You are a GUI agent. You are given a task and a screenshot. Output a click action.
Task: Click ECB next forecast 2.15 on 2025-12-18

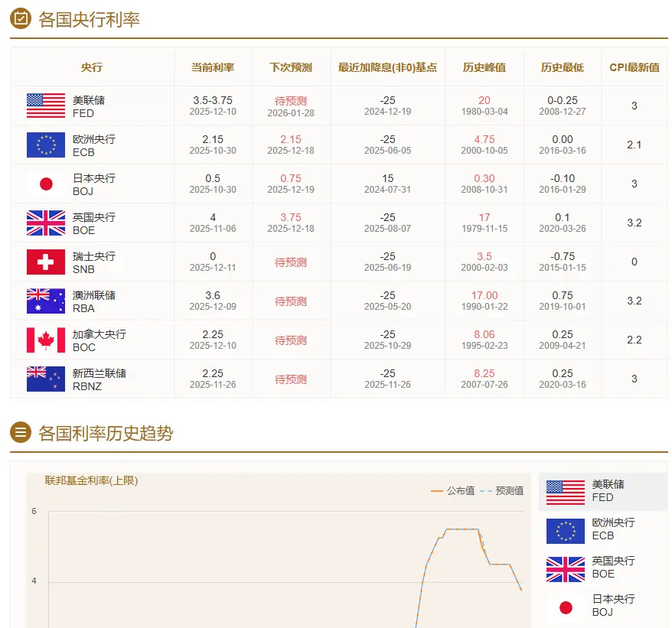pos(291,145)
